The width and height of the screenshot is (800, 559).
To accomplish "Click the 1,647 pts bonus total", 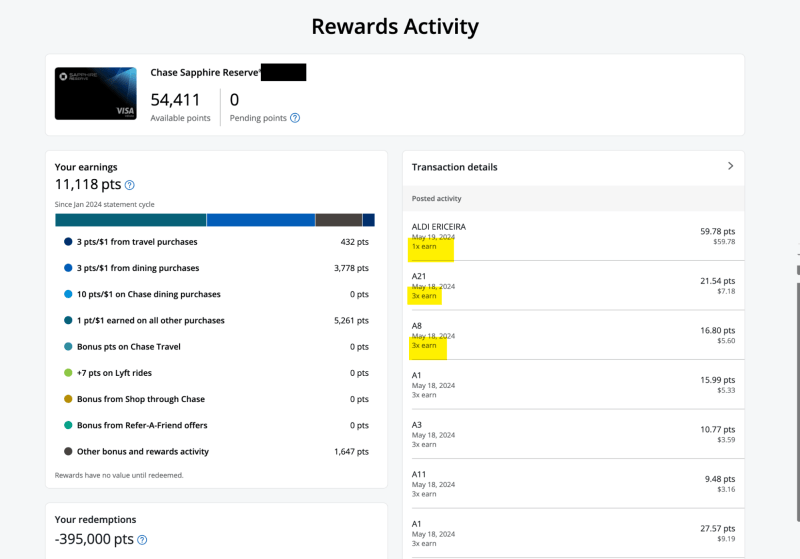I will (351, 451).
